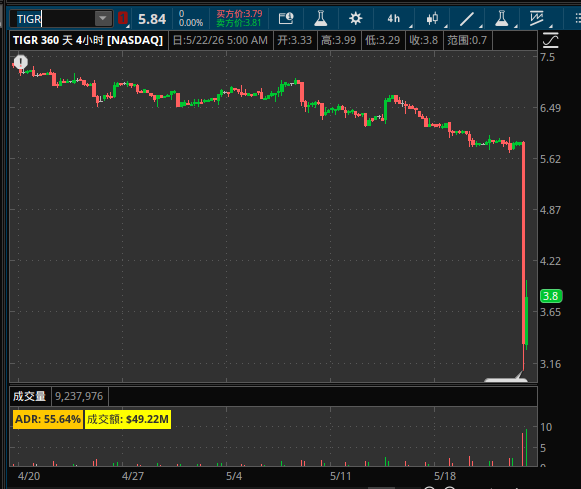581x489 pixels.
Task: Click the open value 开:3.33
Action: pyautogui.click(x=295, y=40)
